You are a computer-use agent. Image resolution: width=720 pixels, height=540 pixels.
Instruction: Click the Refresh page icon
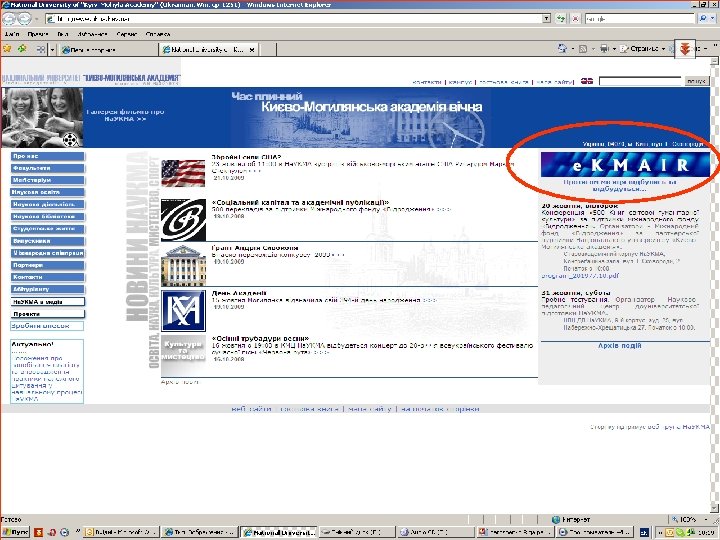561,18
